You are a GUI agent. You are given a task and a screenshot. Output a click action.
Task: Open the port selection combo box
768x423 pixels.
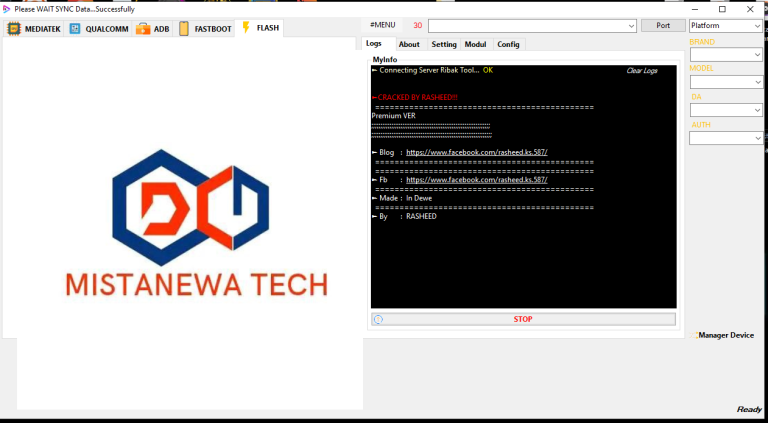532,25
